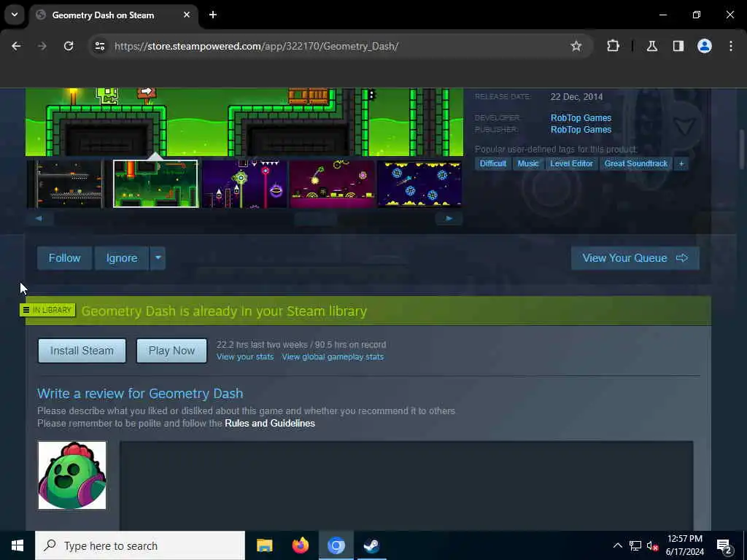Image resolution: width=747 pixels, height=560 pixels.
Task: Open View Your Queue
Action: [635, 258]
